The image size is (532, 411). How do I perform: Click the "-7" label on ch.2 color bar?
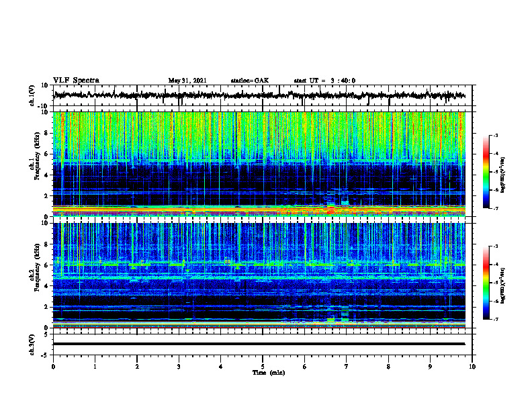point(495,319)
